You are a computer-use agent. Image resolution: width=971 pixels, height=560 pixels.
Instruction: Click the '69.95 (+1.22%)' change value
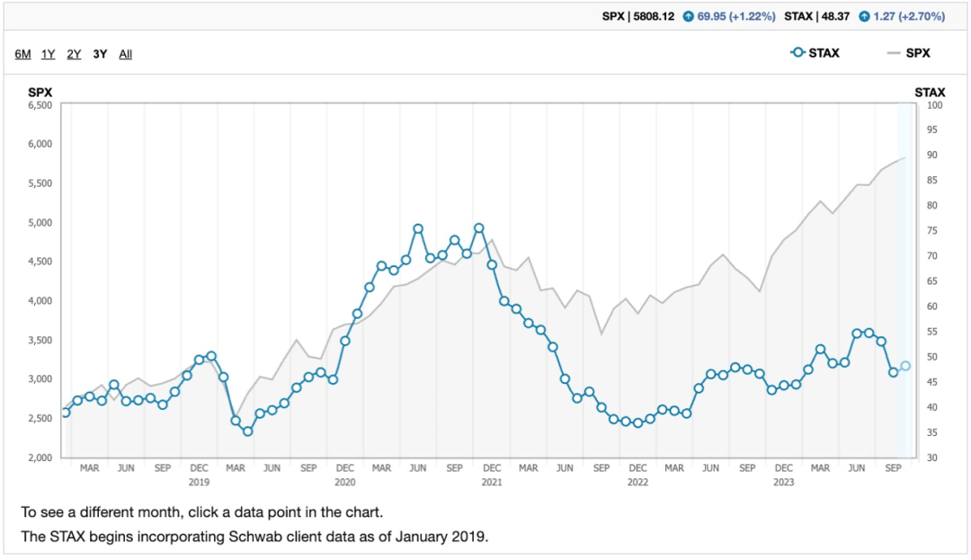click(x=736, y=17)
